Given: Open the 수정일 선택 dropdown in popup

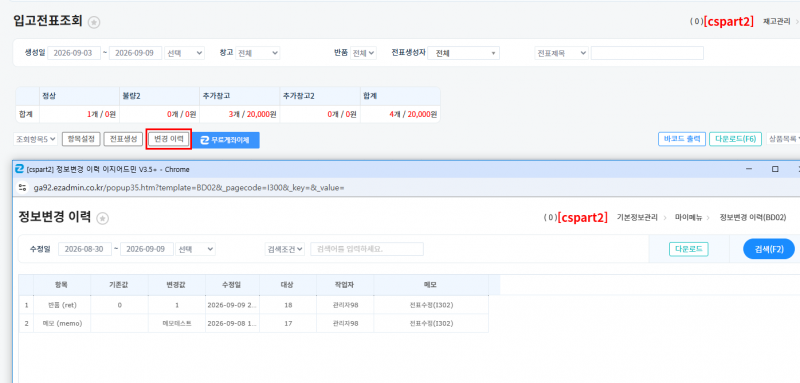Looking at the screenshot, I should [x=195, y=249].
